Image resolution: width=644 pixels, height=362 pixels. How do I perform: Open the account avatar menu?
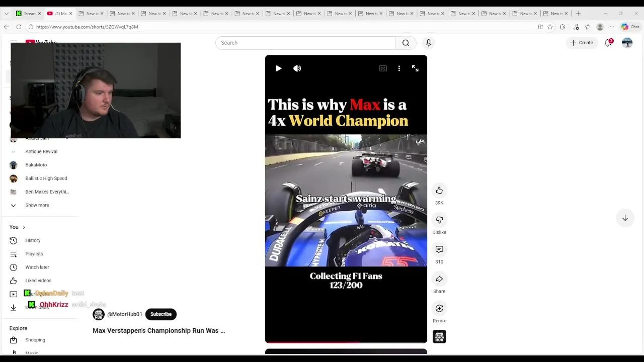(627, 43)
